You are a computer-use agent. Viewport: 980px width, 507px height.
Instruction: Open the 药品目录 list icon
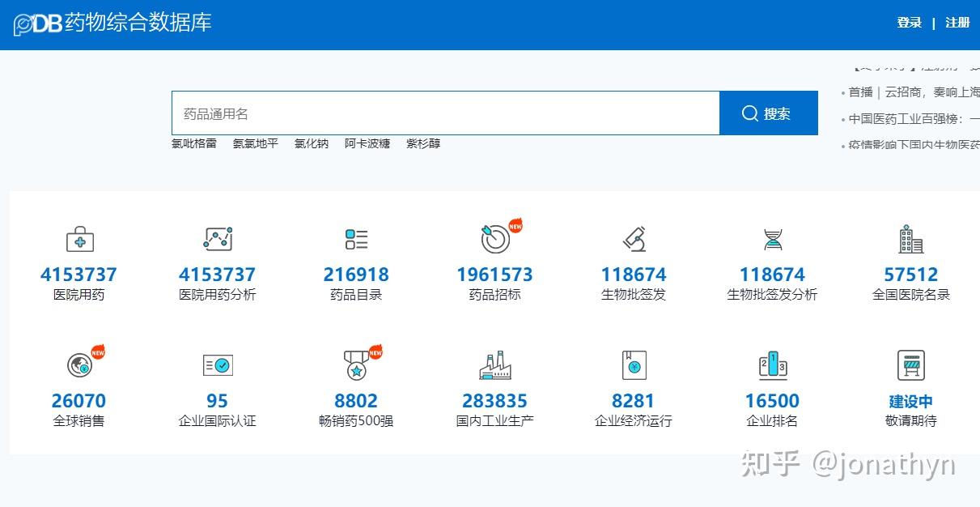click(356, 239)
